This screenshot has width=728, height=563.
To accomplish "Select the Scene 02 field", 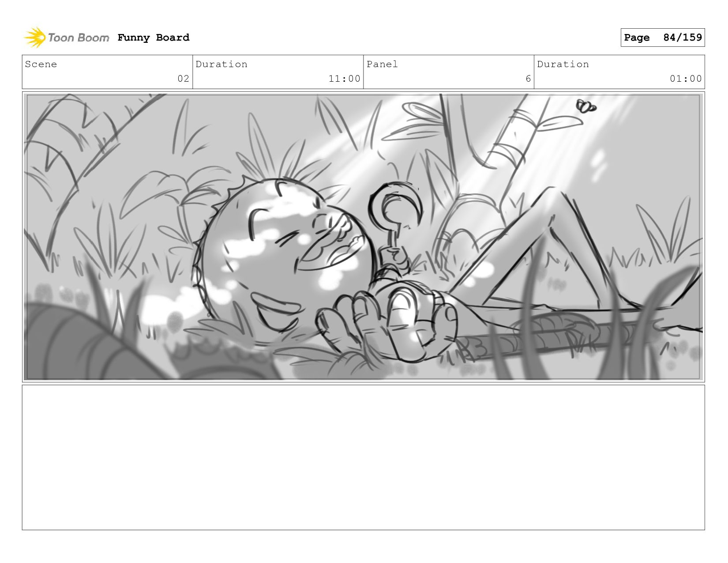I will tap(107, 72).
